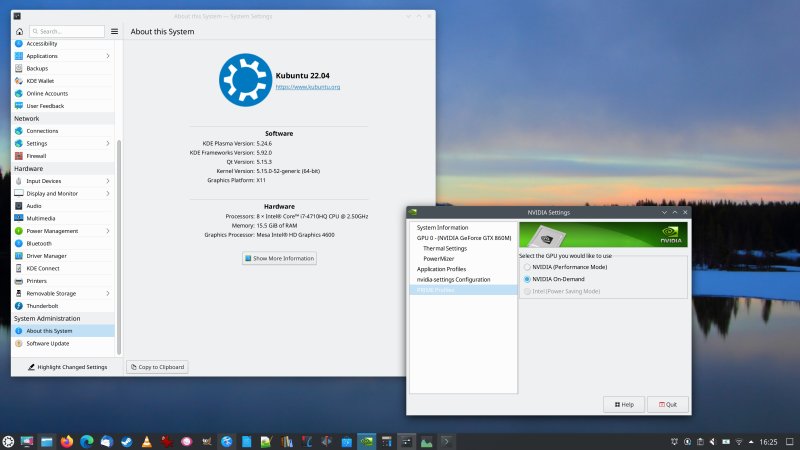Click the home icon in System Settings

pyautogui.click(x=19, y=32)
